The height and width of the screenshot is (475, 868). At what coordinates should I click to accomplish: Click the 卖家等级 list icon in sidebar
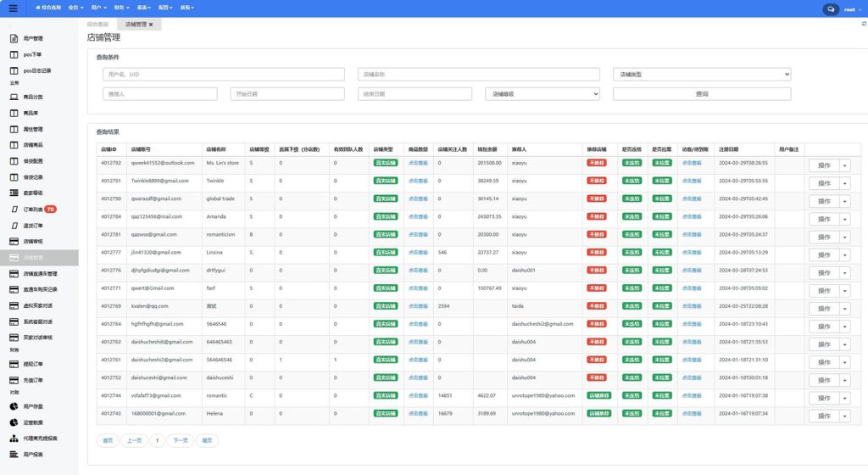click(x=14, y=193)
